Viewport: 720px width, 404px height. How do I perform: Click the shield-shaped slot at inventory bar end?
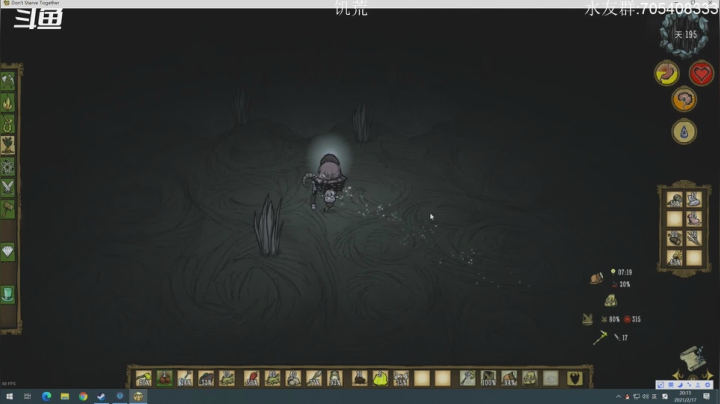pos(575,378)
